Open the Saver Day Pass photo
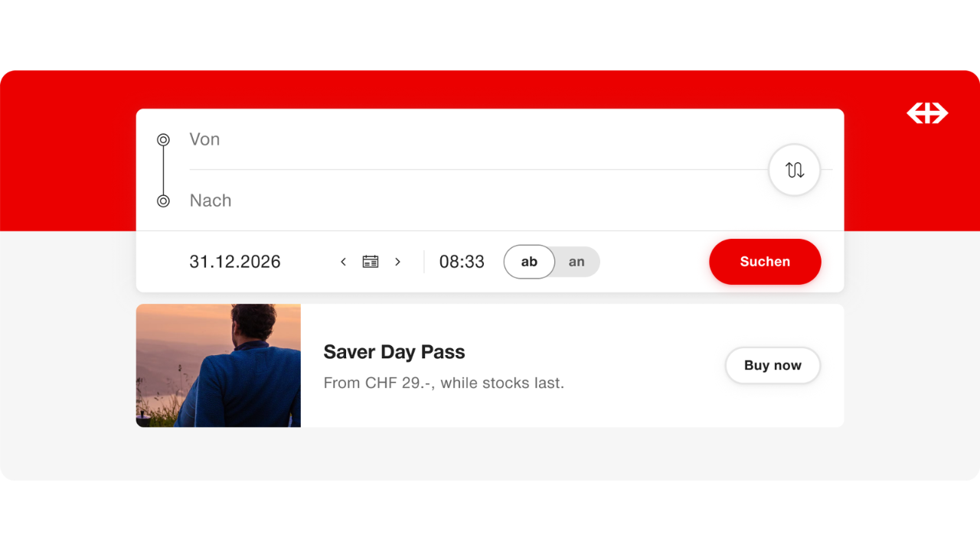Viewport: 980px width, 551px height. point(218,366)
